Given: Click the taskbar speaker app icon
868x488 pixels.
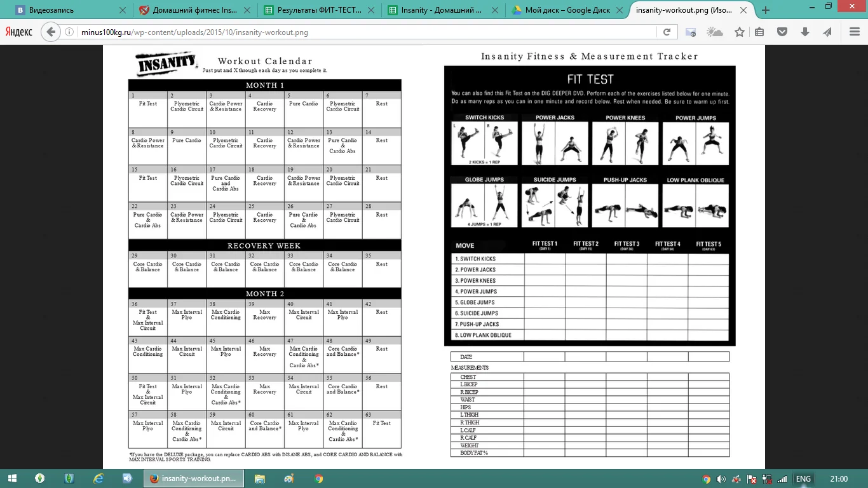Looking at the screenshot, I should tap(128, 478).
